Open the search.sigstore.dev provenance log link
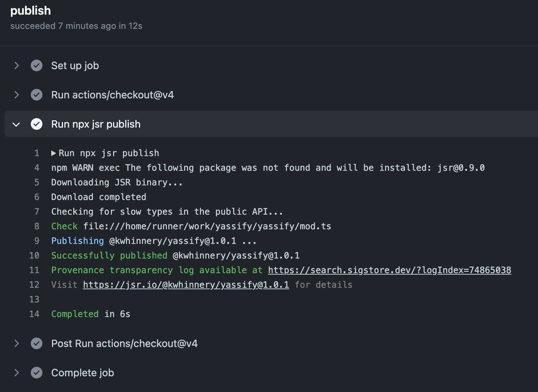This screenshot has height=392, width=538. click(389, 270)
